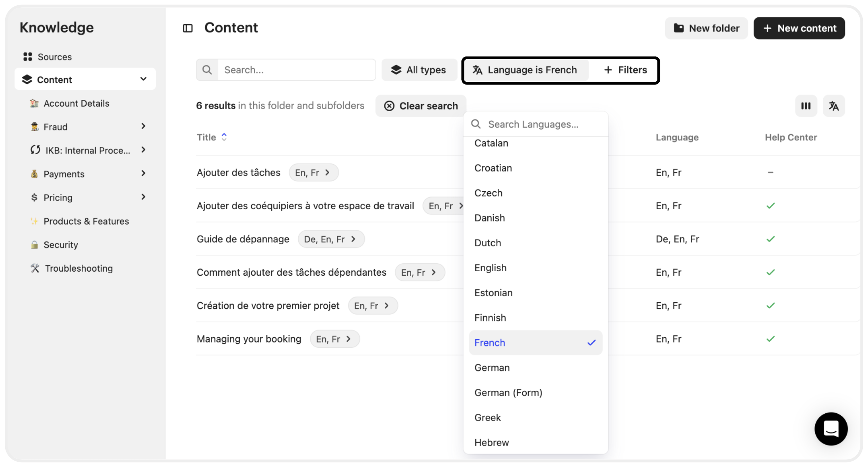Open the Troubleshooting tools folder
The width and height of the screenshot is (868, 467).
click(x=79, y=268)
